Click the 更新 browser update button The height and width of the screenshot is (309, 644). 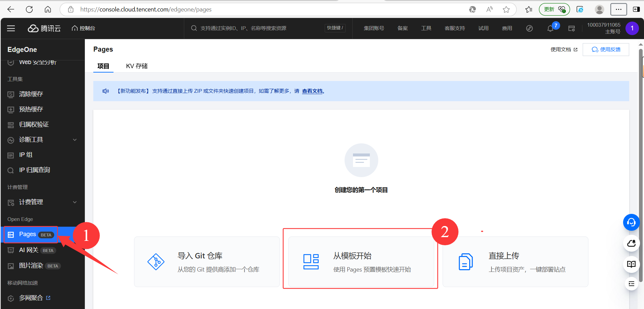coord(554,9)
